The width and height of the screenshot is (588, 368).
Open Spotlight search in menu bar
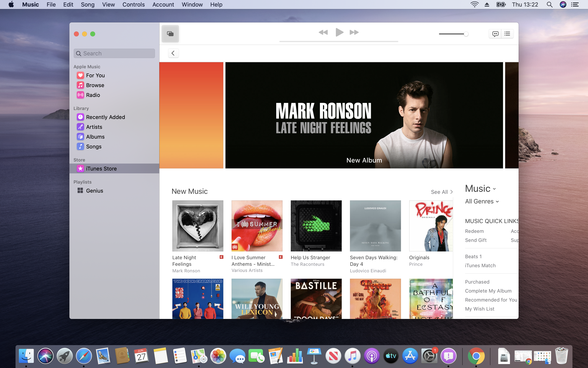pyautogui.click(x=549, y=5)
